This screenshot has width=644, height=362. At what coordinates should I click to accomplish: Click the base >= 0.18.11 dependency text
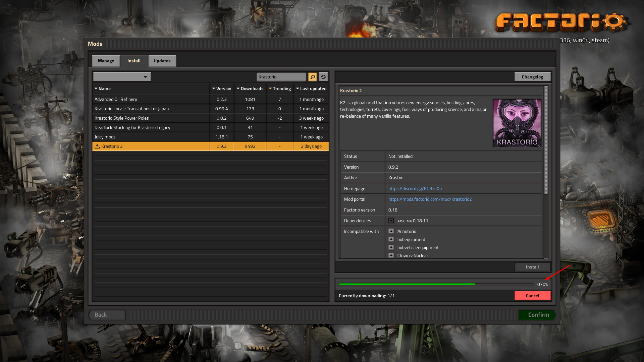tap(412, 221)
